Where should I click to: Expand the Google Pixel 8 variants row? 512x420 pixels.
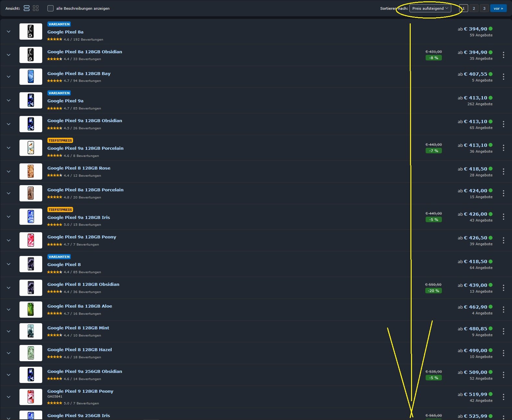point(8,264)
